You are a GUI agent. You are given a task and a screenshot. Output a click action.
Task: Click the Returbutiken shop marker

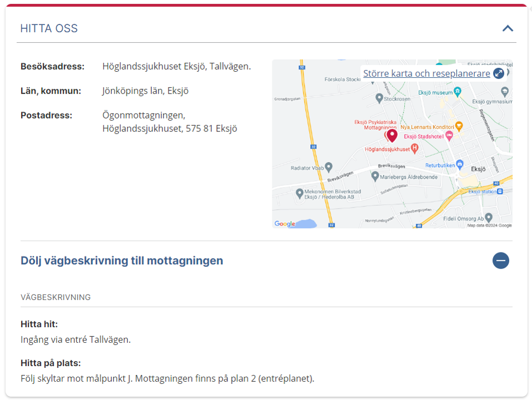point(459,165)
